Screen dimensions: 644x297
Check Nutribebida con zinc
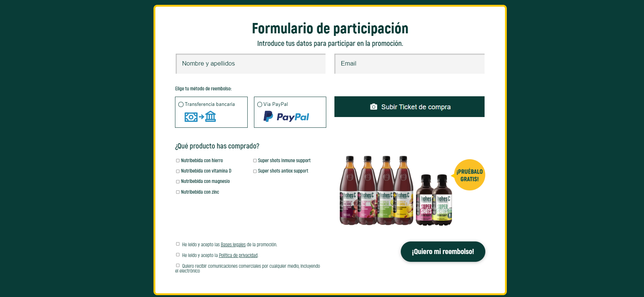tap(178, 192)
